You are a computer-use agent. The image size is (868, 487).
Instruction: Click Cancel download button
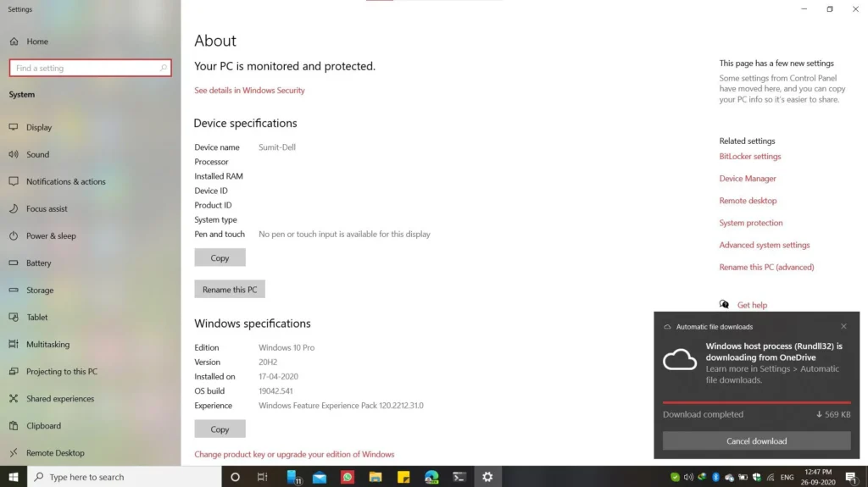757,441
